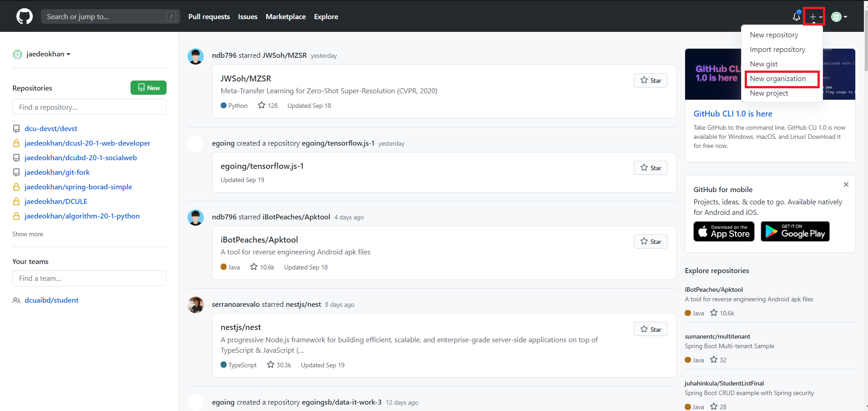Open egoingsb/data-it-work-3 repository link
Image resolution: width=868 pixels, height=411 pixels.
click(341, 402)
